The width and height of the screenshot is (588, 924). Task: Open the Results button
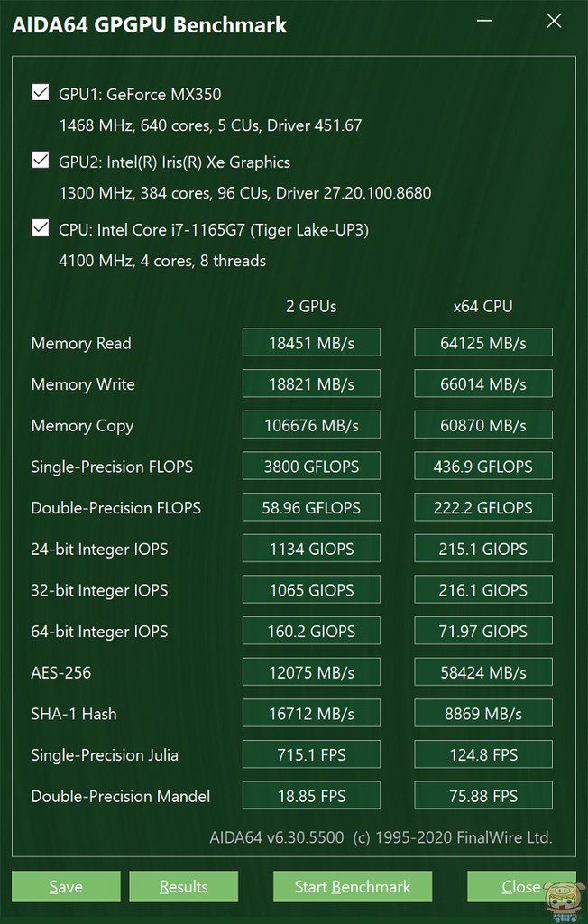pyautogui.click(x=184, y=886)
